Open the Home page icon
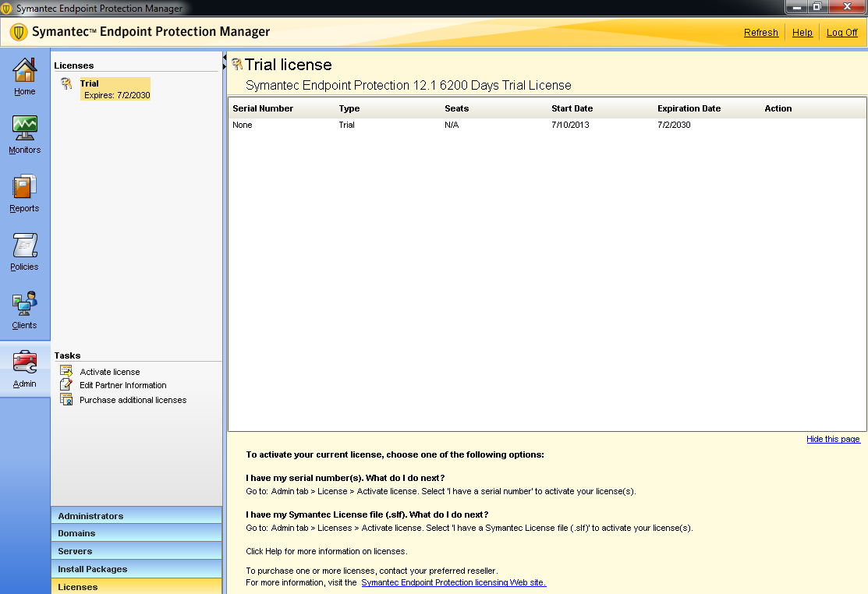Image resolution: width=868 pixels, height=594 pixels. click(x=25, y=69)
